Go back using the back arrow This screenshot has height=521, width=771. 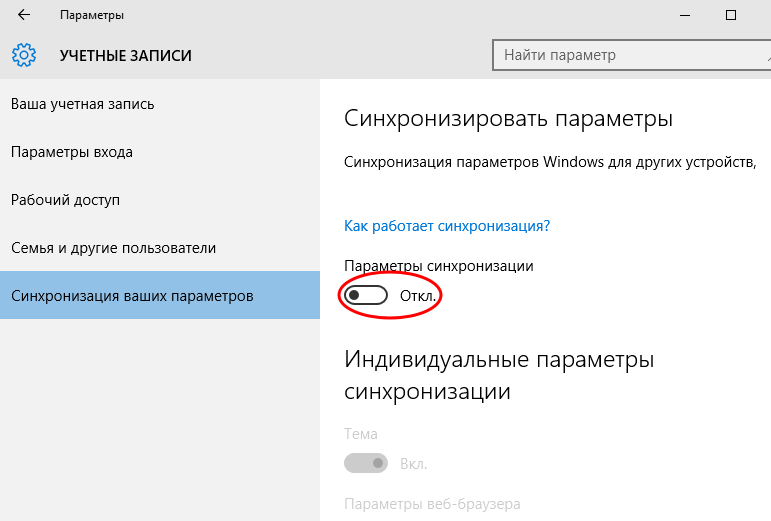(24, 15)
